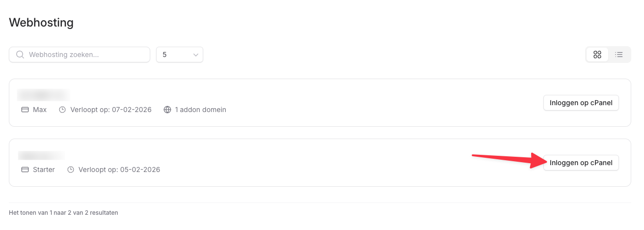Click the clock icon beside 05-02-2026 expiry

click(x=71, y=170)
